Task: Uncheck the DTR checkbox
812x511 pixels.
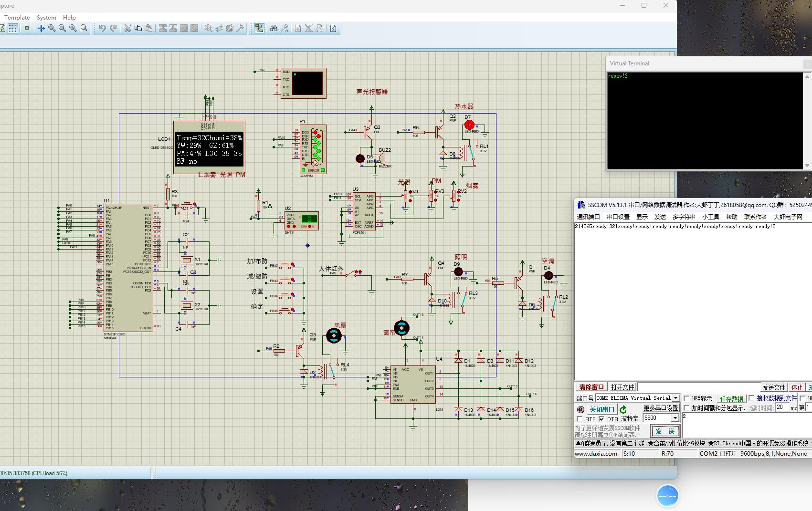Action: pos(601,418)
